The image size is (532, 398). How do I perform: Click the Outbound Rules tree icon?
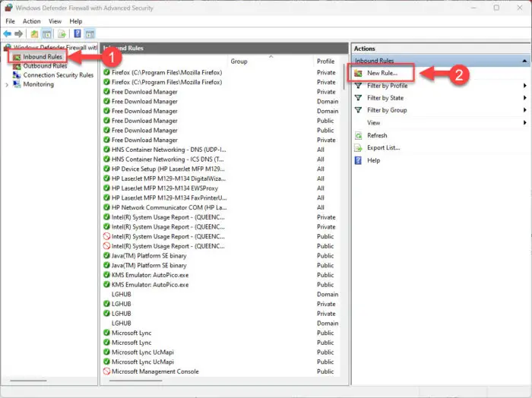click(17, 66)
